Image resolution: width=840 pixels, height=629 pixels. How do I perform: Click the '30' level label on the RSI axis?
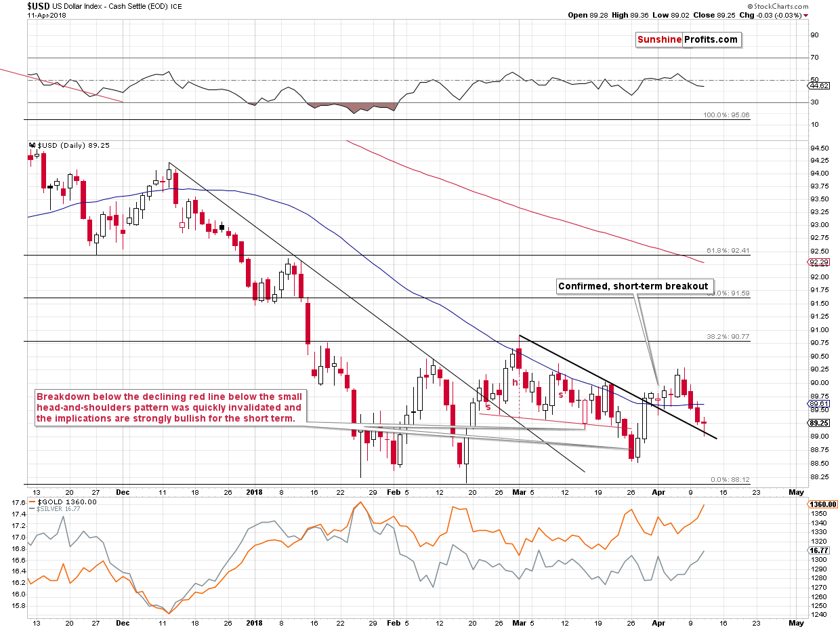tap(815, 102)
